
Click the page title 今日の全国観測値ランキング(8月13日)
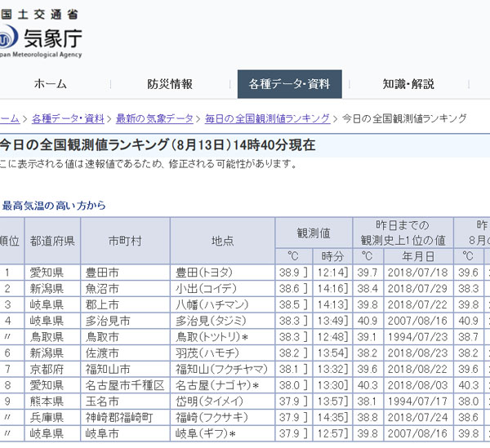(116, 145)
